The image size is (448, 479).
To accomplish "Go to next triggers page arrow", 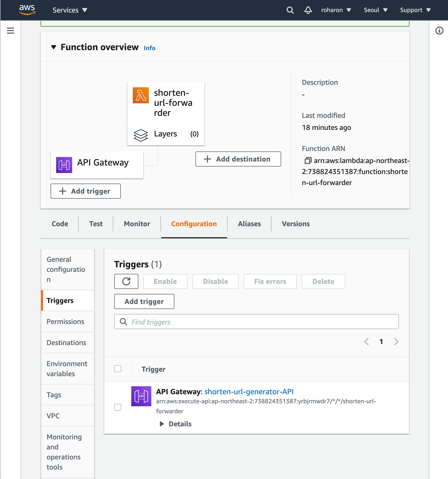I will (x=396, y=342).
